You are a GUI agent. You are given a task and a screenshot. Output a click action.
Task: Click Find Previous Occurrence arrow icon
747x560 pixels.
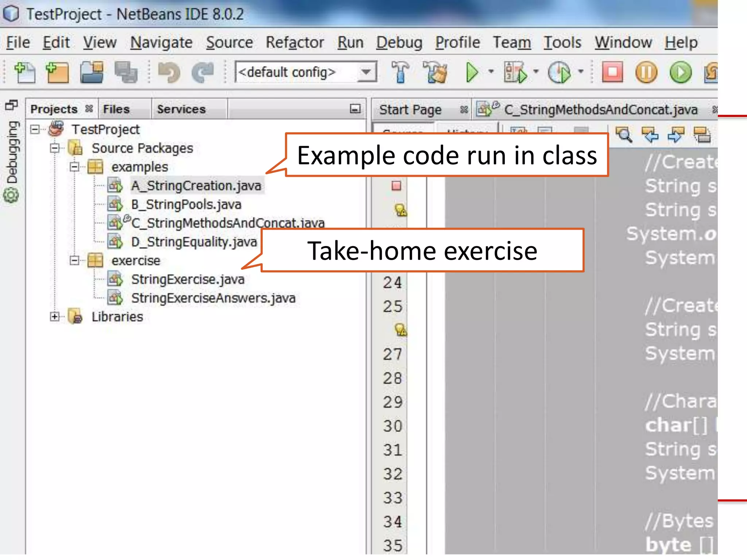[650, 135]
